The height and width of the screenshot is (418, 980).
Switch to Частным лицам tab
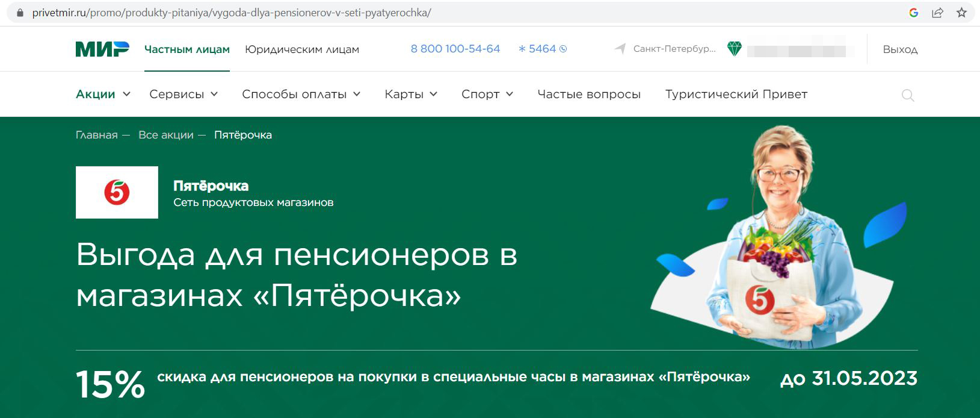[187, 49]
